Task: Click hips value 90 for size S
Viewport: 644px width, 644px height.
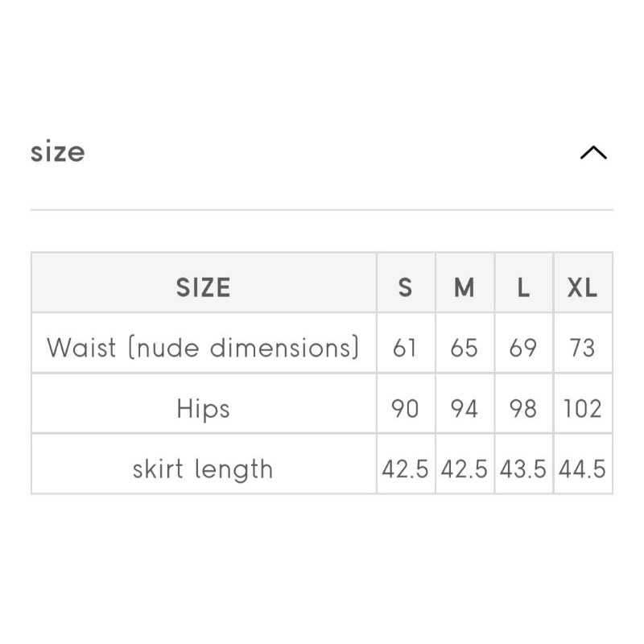Action: pyautogui.click(x=405, y=409)
